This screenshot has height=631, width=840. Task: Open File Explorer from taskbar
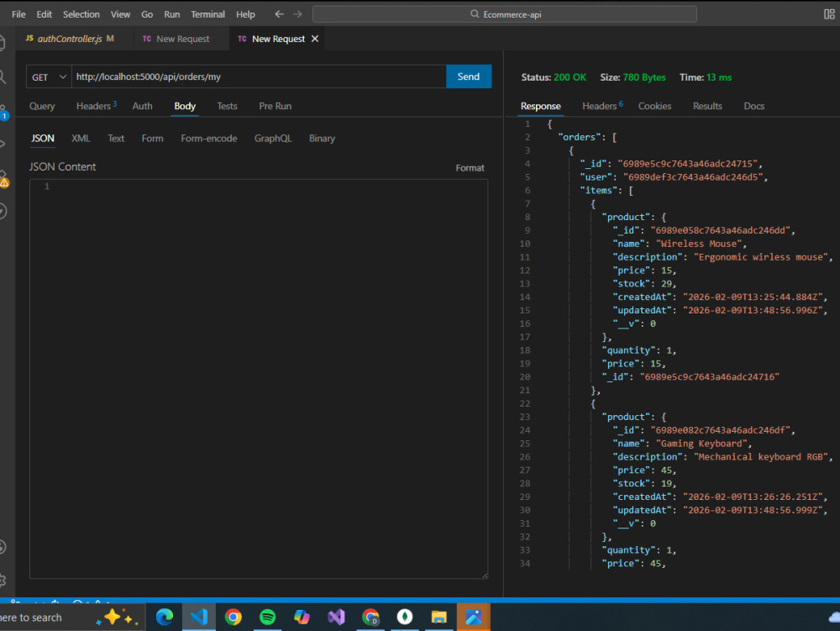click(438, 617)
